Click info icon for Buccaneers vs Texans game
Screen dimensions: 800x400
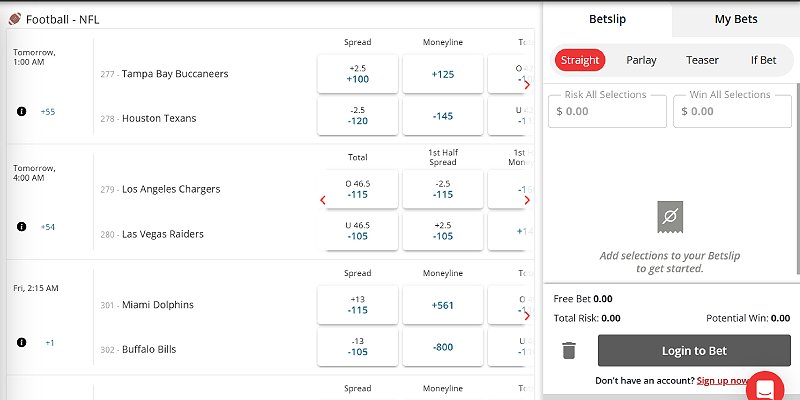[x=21, y=111]
